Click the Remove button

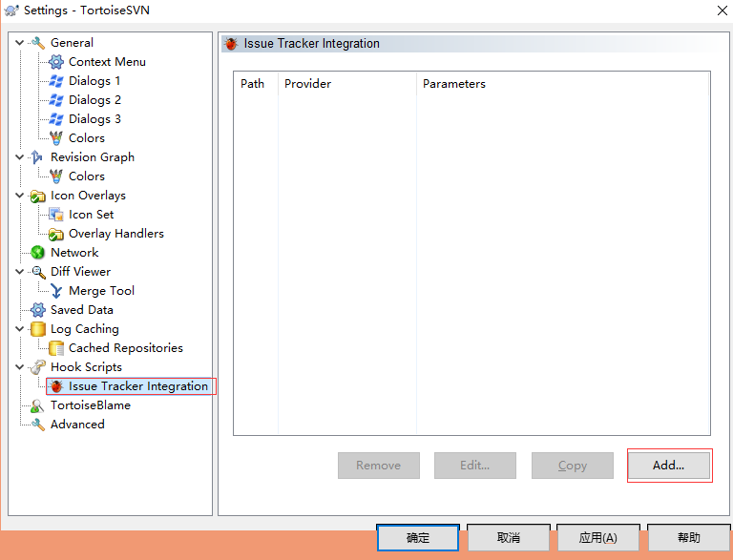(x=379, y=466)
